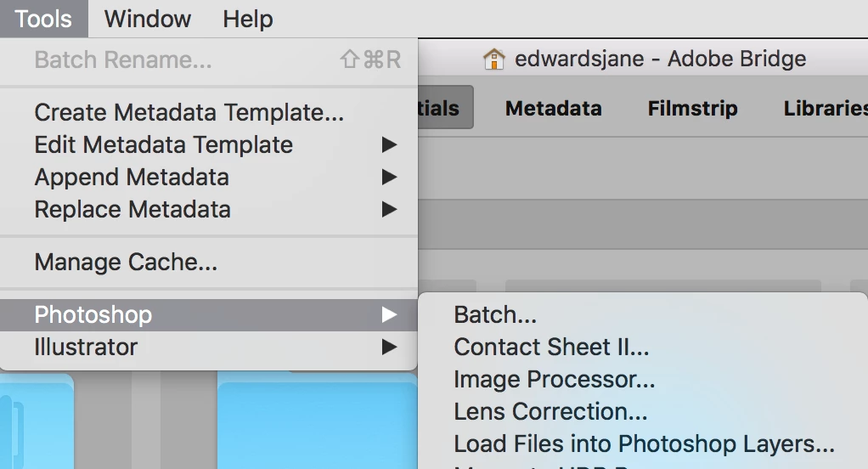Select the highlighted Photoshop menu entry
The height and width of the screenshot is (469, 868).
(209, 315)
